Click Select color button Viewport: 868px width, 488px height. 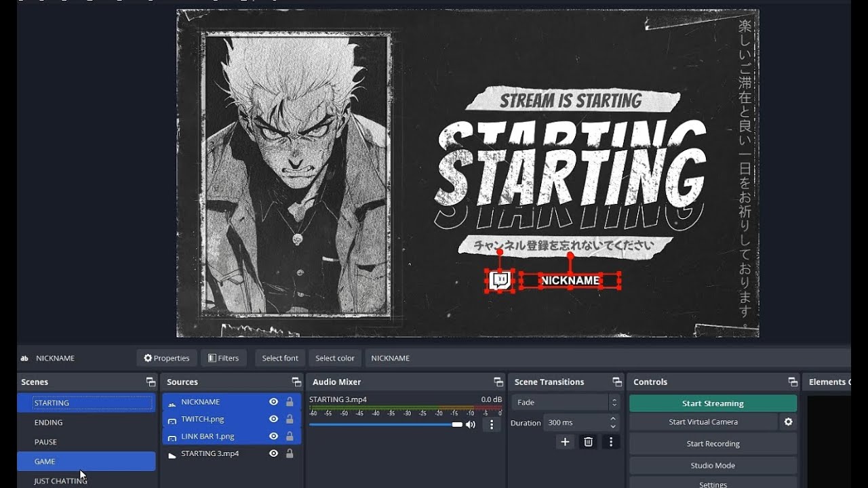[335, 358]
